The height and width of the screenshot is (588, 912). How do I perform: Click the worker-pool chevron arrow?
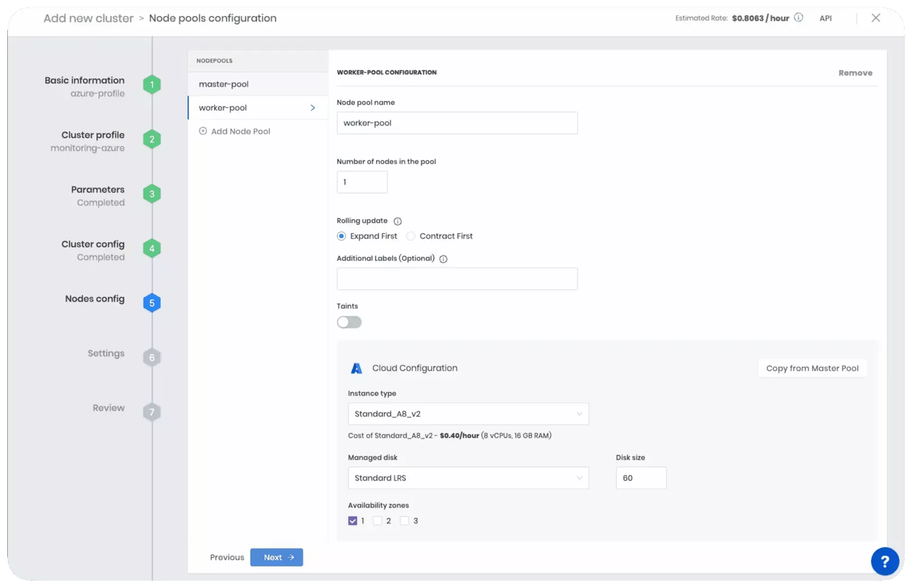312,108
